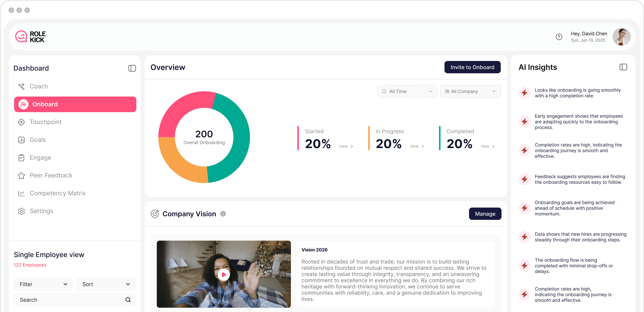Select Competency Matrix menu item
Viewport: 644px width, 312px height.
pyautogui.click(x=57, y=193)
